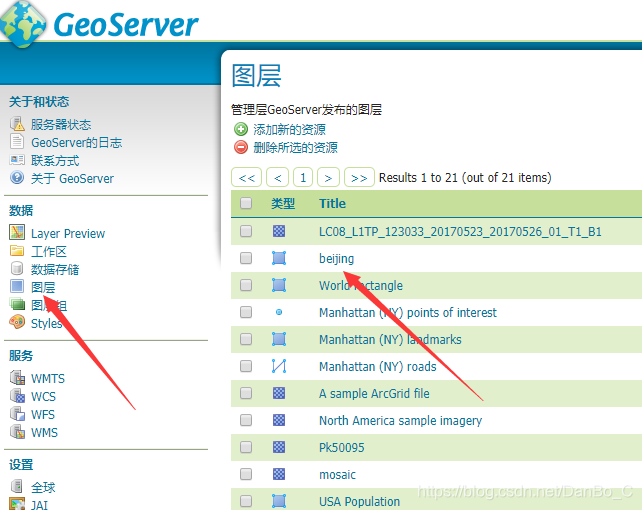642x510 pixels.
Task: Check the box for beijing layer
Action: (246, 258)
